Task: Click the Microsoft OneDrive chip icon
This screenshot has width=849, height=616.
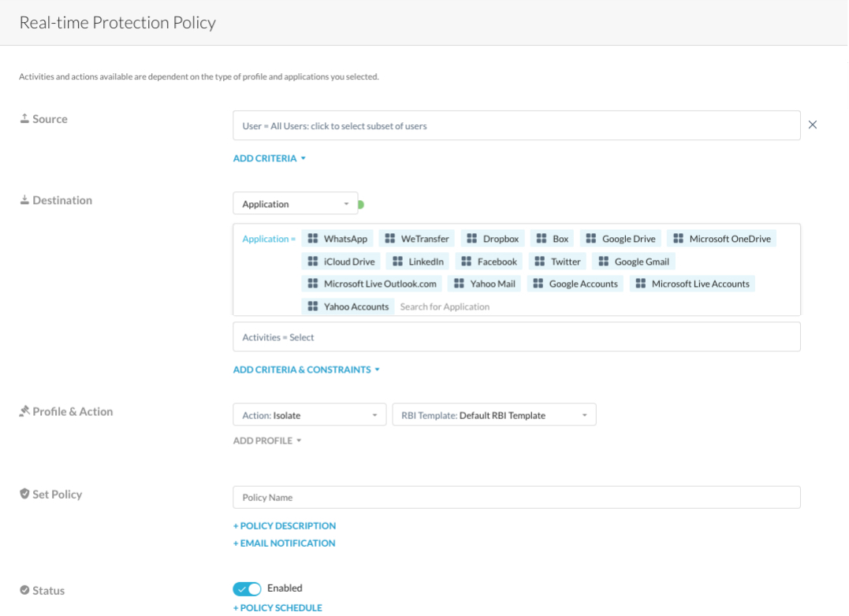Action: [678, 239]
